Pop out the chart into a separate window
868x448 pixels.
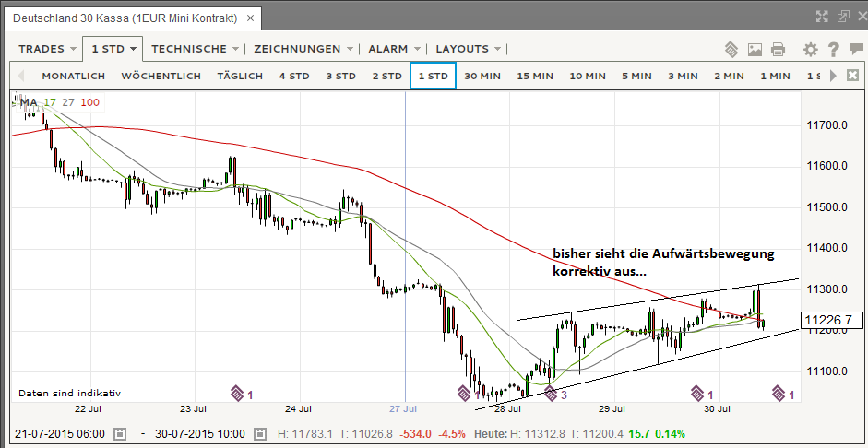[842, 16]
